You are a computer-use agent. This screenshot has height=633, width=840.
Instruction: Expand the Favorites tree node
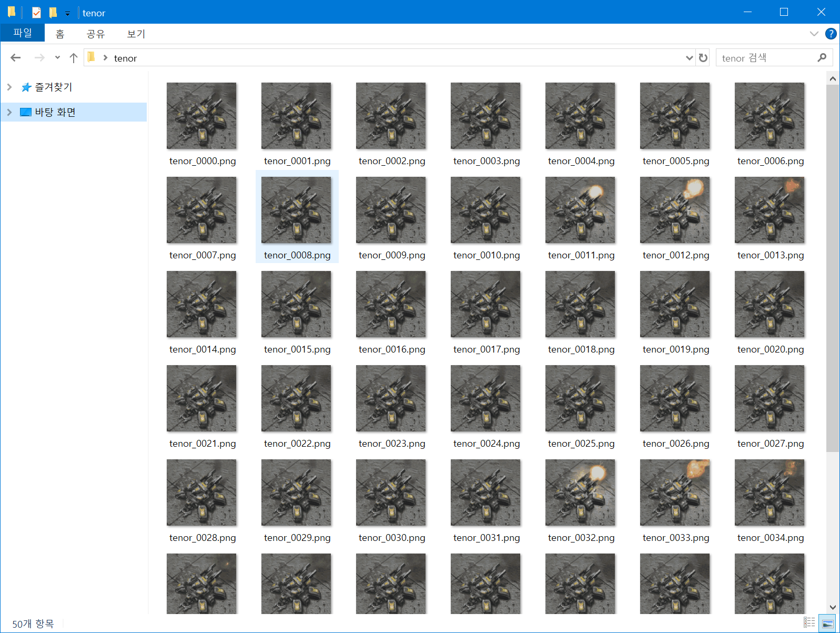click(x=9, y=87)
